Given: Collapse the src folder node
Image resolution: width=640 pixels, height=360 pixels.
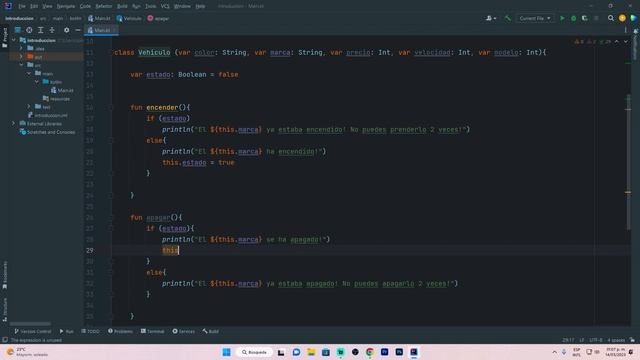Looking at the screenshot, I should click(x=21, y=65).
